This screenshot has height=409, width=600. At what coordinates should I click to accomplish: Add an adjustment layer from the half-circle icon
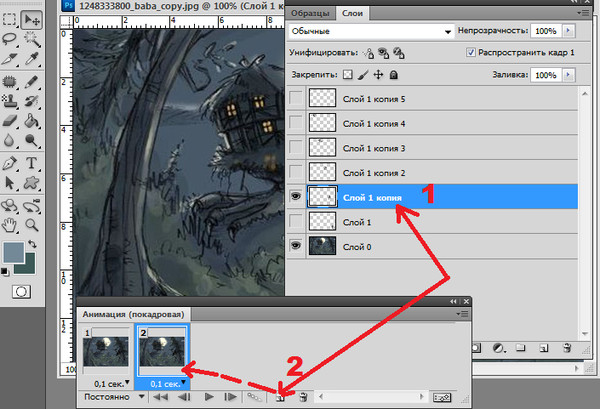pos(498,348)
